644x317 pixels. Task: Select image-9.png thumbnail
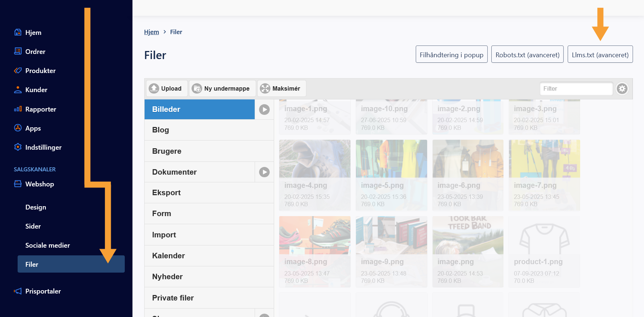[392, 252]
